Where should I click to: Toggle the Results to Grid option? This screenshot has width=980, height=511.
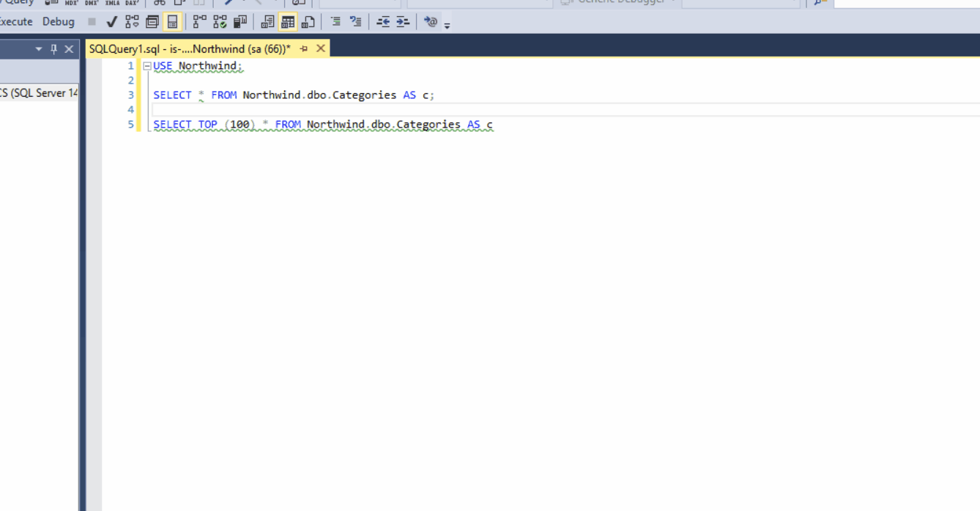288,22
